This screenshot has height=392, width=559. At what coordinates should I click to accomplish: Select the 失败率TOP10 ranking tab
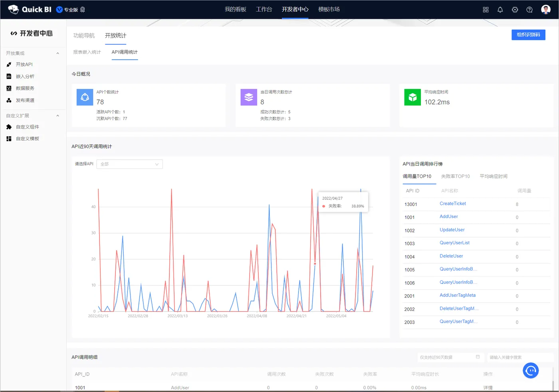[x=455, y=176]
